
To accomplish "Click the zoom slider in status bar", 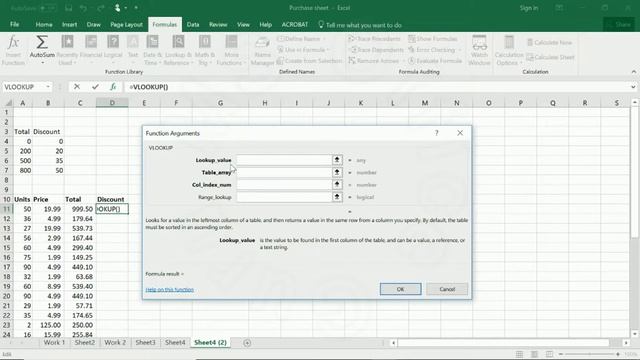I will (589, 354).
